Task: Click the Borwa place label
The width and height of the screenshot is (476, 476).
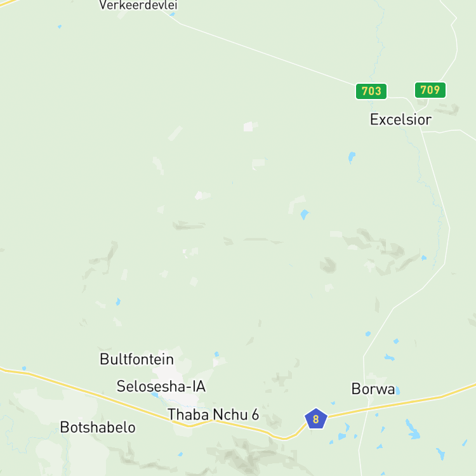Action: click(373, 388)
